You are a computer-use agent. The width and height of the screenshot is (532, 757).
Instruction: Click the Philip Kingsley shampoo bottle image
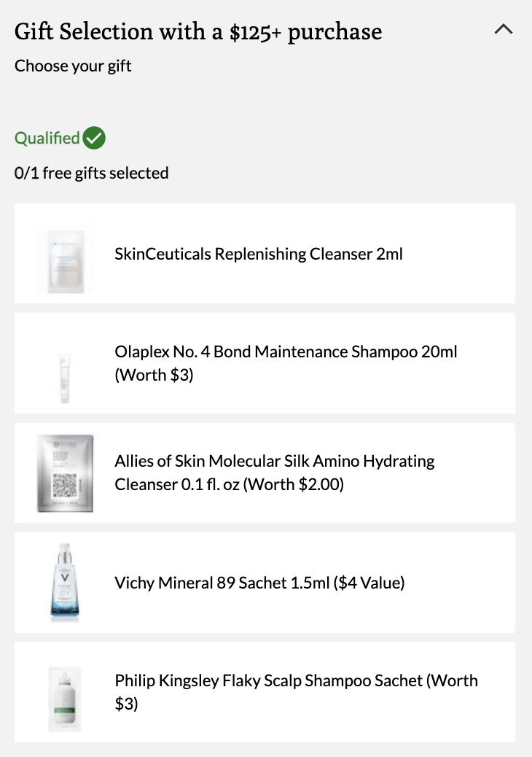[x=65, y=699]
